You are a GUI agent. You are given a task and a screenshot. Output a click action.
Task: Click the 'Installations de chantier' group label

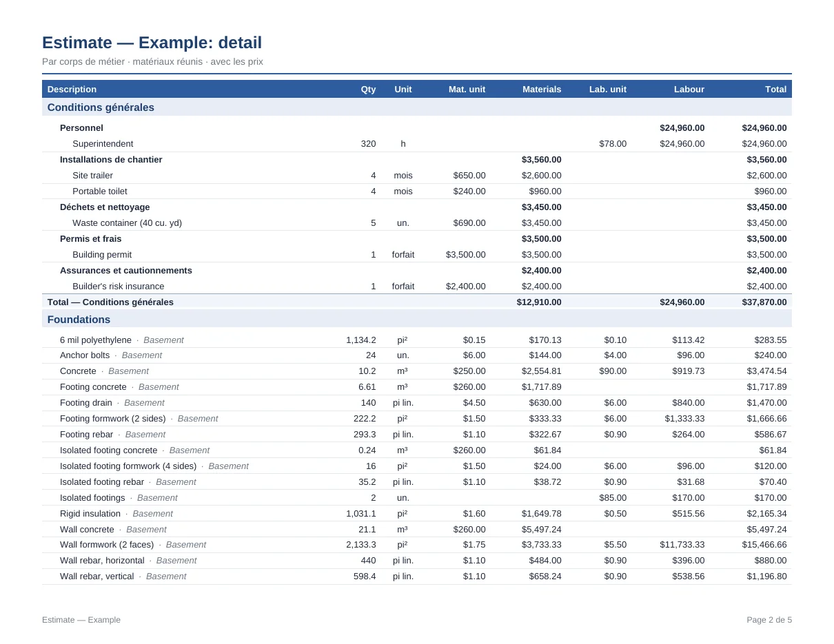(x=111, y=160)
